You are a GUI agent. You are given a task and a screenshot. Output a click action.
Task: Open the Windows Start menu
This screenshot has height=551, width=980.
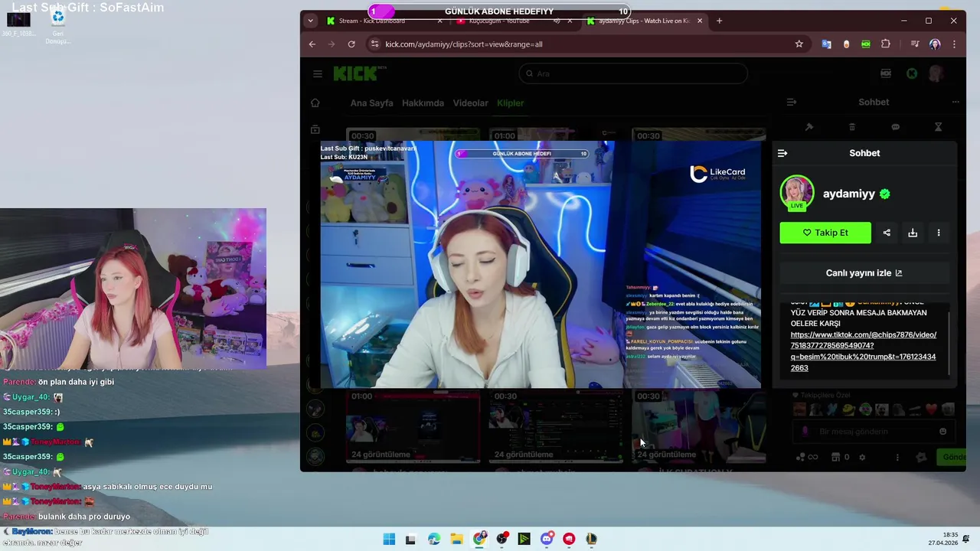click(x=389, y=539)
